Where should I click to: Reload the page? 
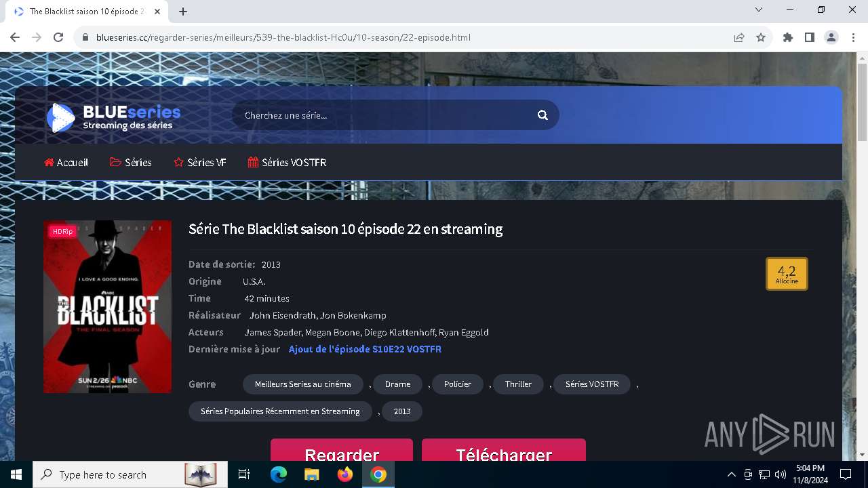pos(58,37)
